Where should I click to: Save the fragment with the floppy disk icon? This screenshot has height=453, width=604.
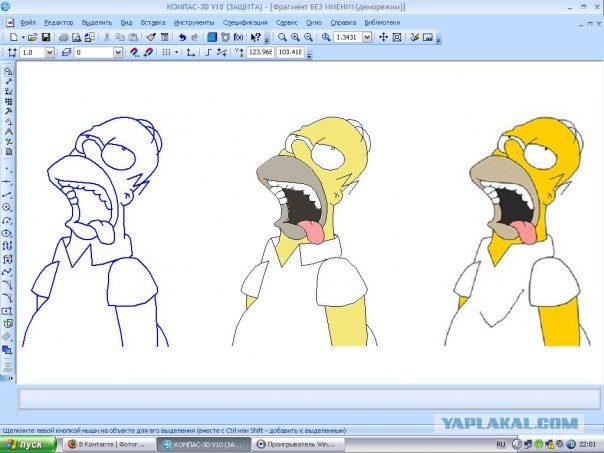pyautogui.click(x=46, y=37)
